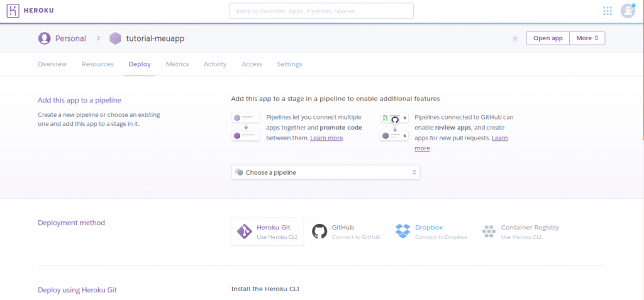Image resolution: width=644 pixels, height=300 pixels.
Task: Open the user avatar account menu
Action: 627,11
